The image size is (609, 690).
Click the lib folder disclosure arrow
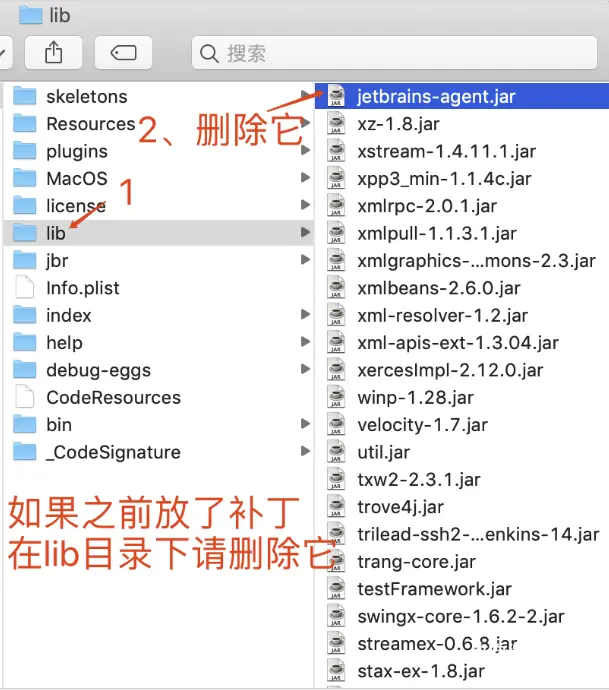305,232
